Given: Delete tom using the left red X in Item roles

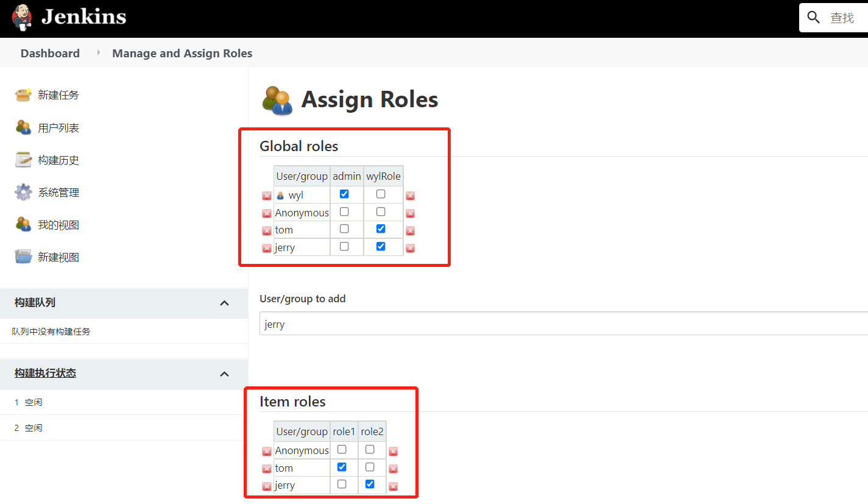Looking at the screenshot, I should 267,469.
